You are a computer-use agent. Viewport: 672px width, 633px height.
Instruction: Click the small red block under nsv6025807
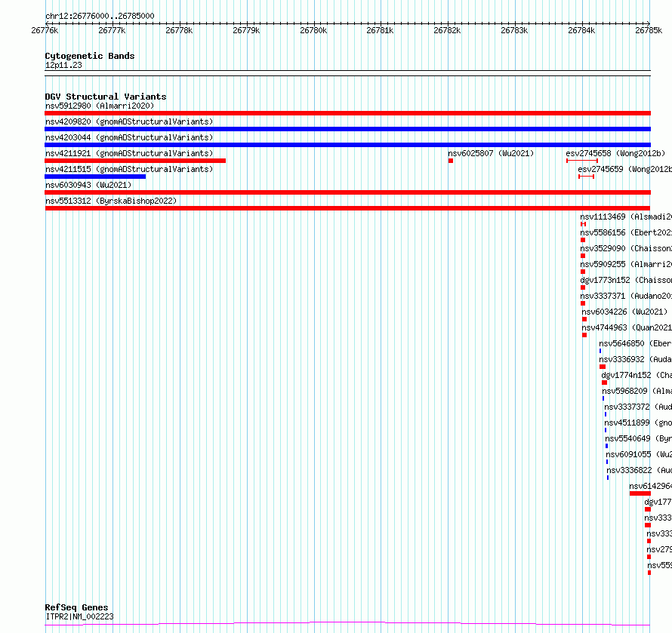tap(451, 161)
